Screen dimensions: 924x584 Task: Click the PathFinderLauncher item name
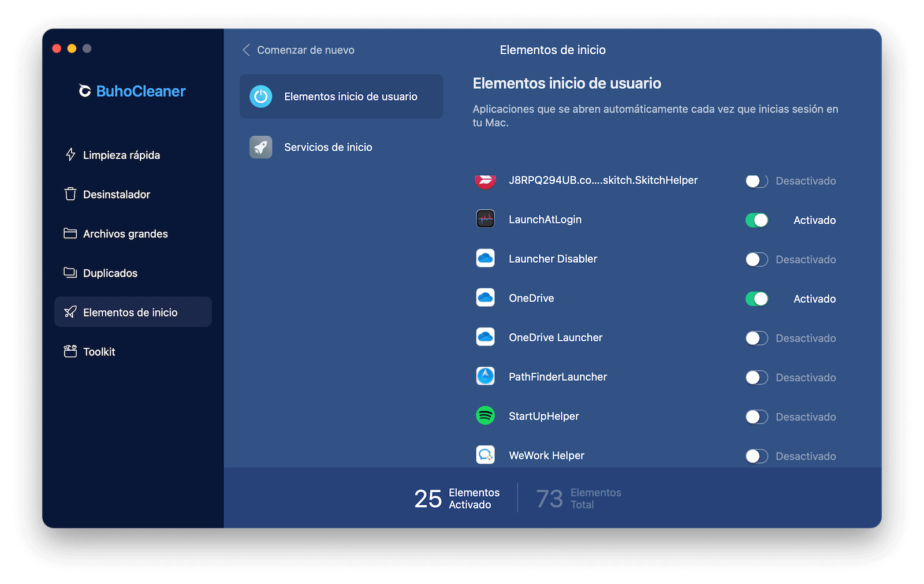point(558,377)
